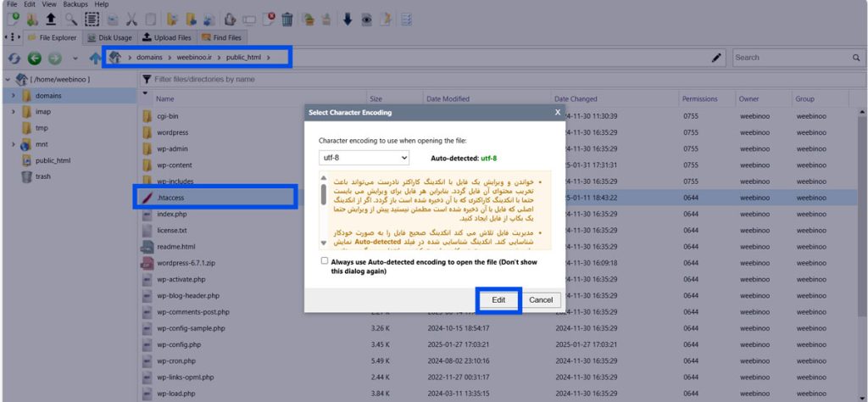Click the scissors cut icon
This screenshot has width=868, height=402.
[131, 20]
